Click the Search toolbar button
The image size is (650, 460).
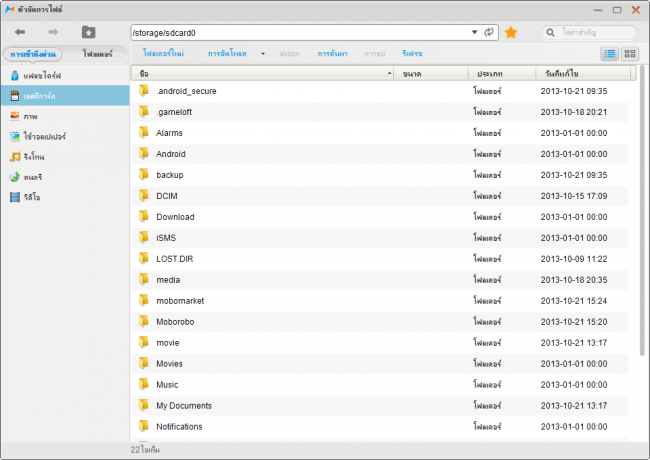tap(332, 53)
